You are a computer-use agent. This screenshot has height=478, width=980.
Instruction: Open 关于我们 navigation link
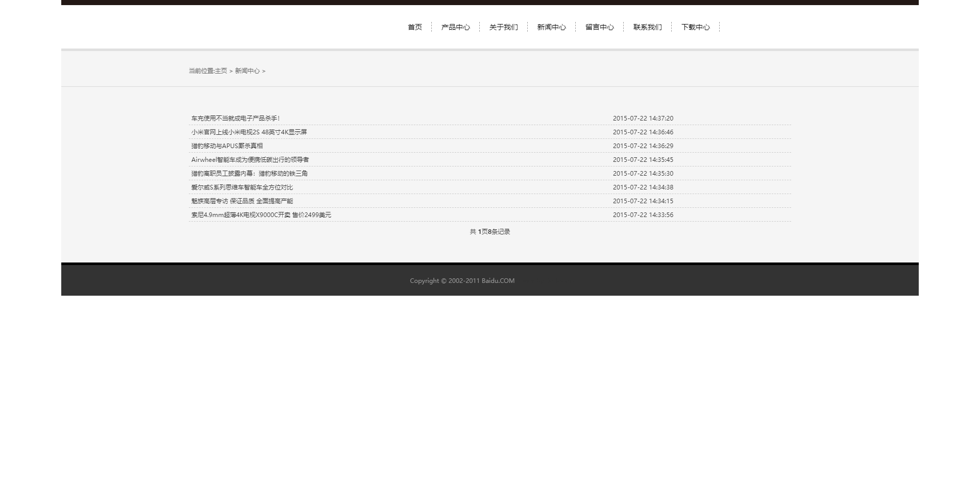click(503, 27)
